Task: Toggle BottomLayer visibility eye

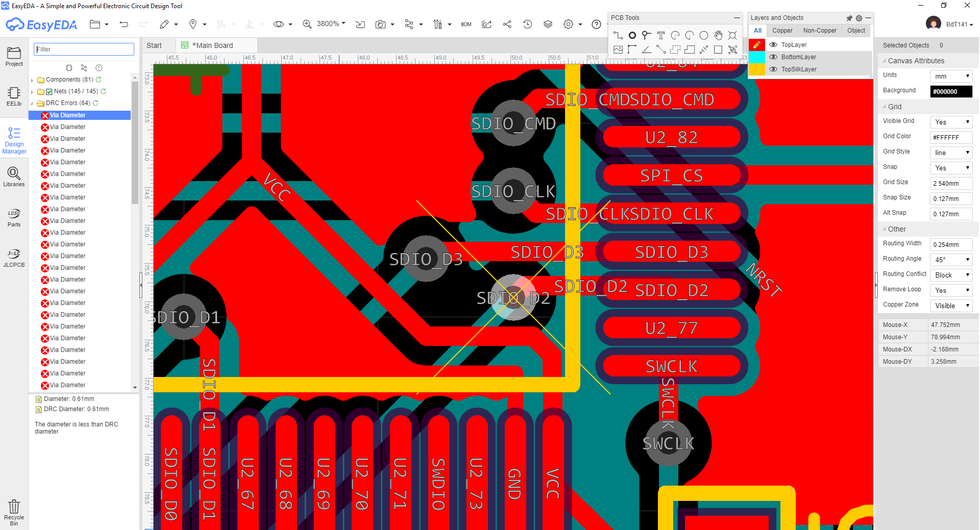Action: click(773, 57)
